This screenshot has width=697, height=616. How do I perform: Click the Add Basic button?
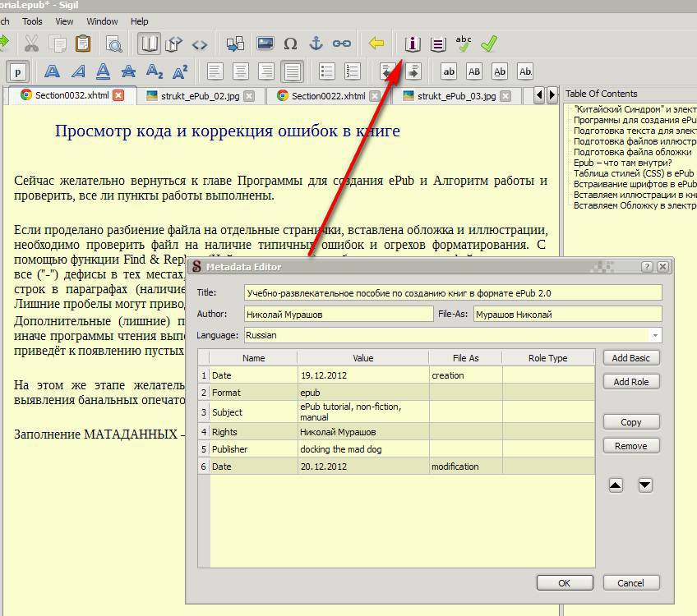[630, 357]
